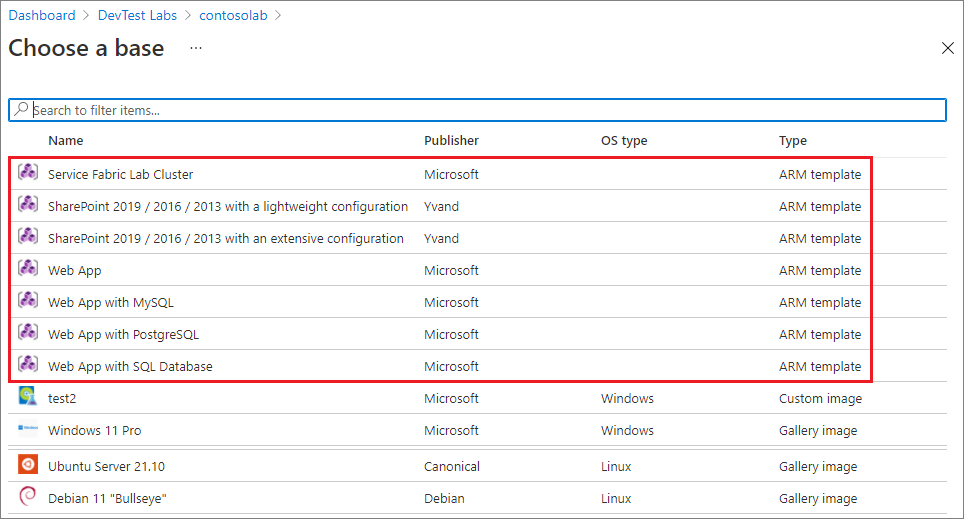
Task: Sort by the Publisher column header
Action: tap(451, 140)
